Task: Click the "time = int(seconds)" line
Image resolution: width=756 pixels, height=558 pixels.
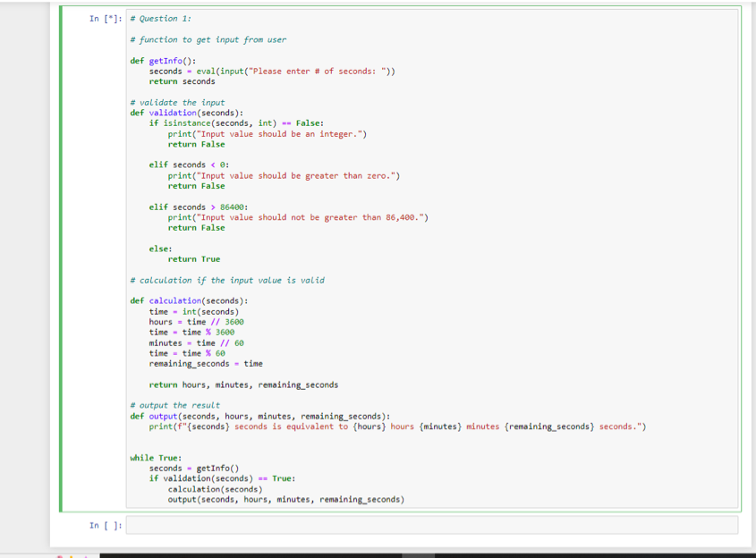Action: click(x=194, y=312)
